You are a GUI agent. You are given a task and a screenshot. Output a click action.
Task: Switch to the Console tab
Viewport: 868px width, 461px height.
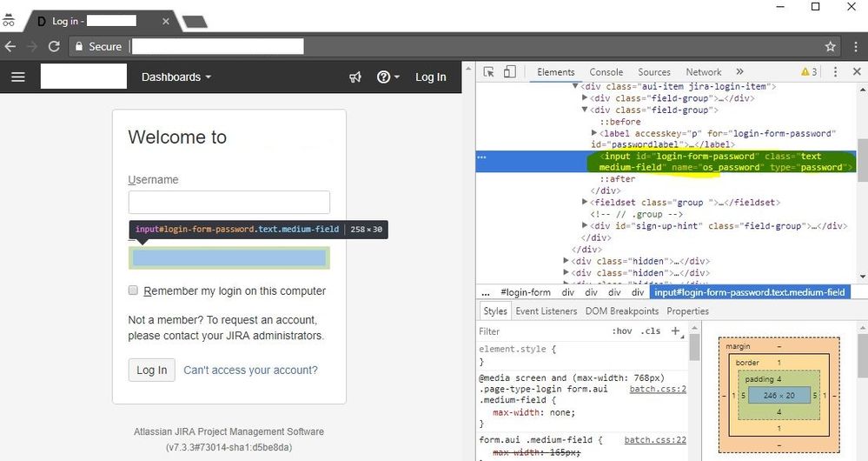coord(606,72)
